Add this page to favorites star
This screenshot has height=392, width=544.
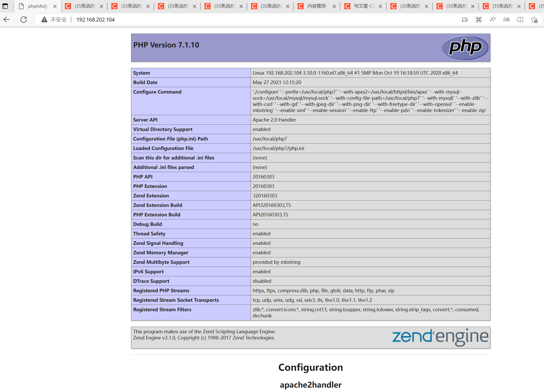(x=534, y=20)
